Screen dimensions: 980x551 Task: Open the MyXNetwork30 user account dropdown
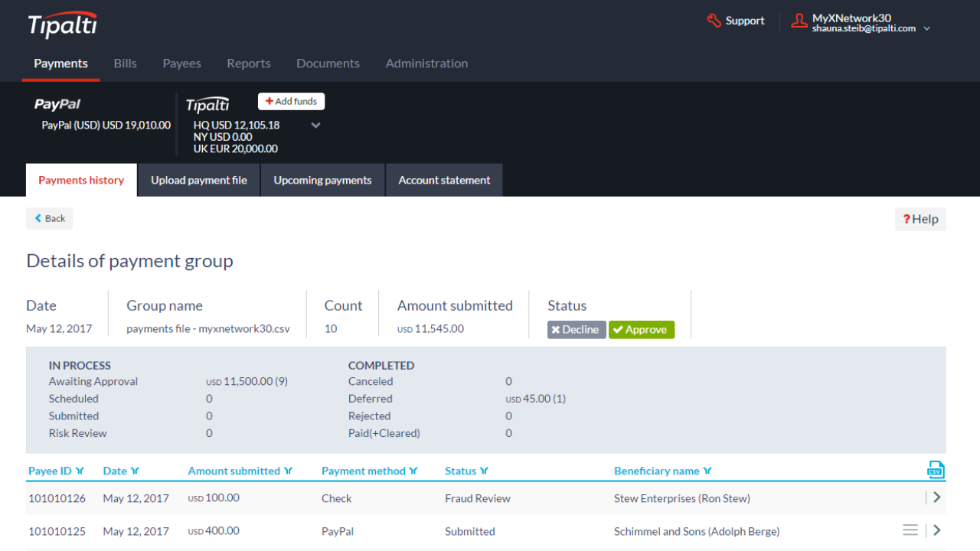click(x=926, y=28)
